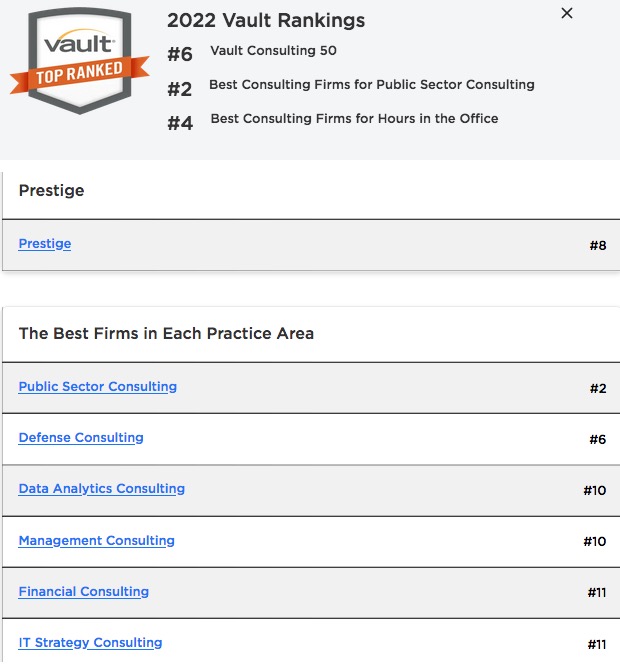Screen dimensions: 620x668
Task: Click the #6 rank in Defense Consulting row
Action: click(597, 440)
